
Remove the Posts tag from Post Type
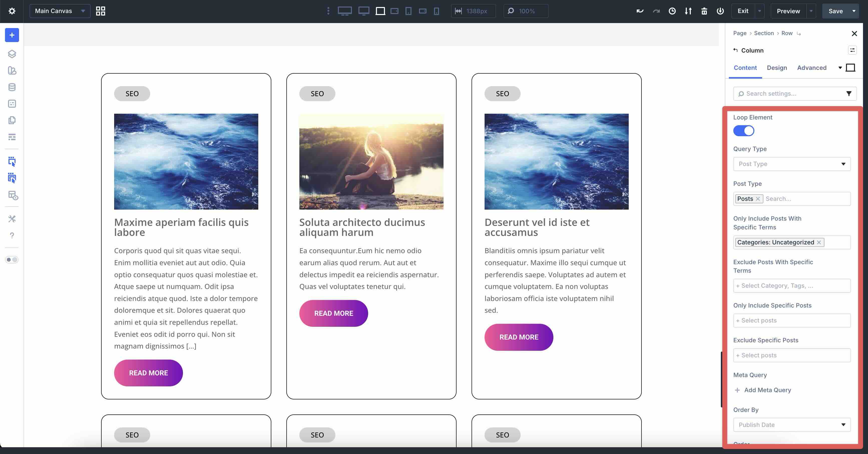coord(758,199)
